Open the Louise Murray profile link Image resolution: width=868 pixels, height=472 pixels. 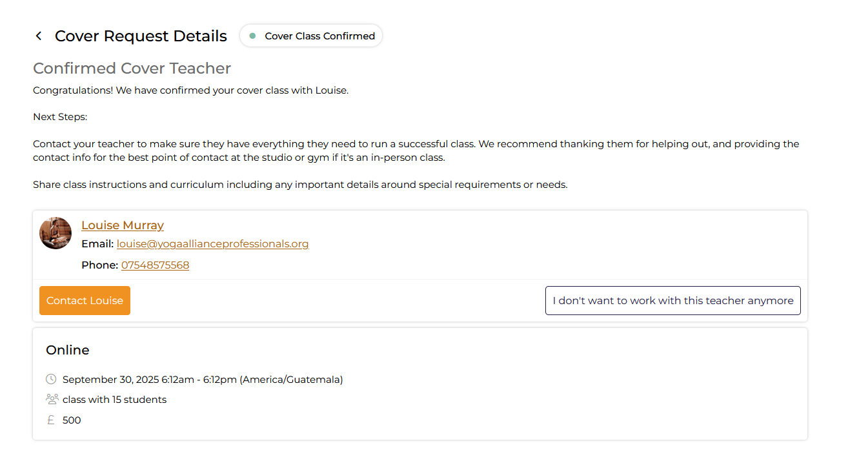point(123,225)
